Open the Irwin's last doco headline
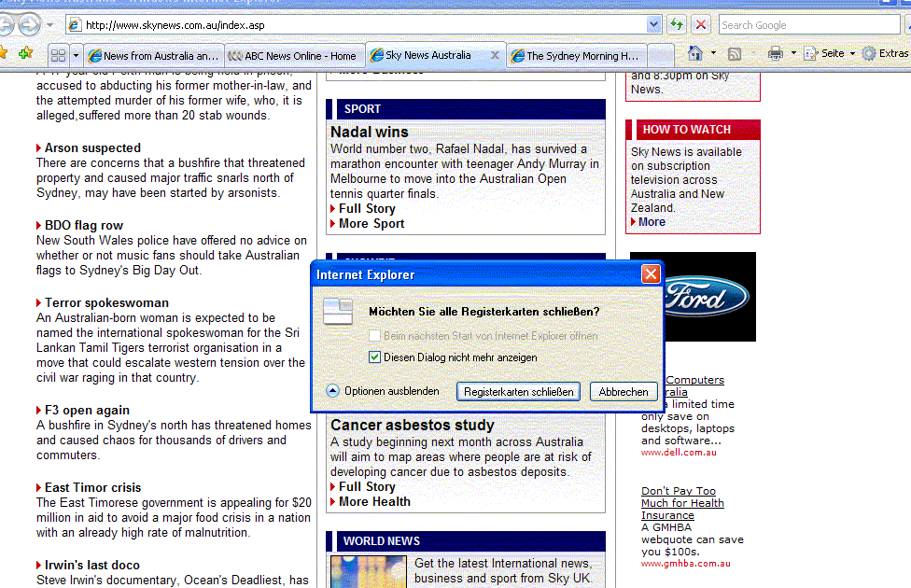911x588 pixels. [x=91, y=565]
